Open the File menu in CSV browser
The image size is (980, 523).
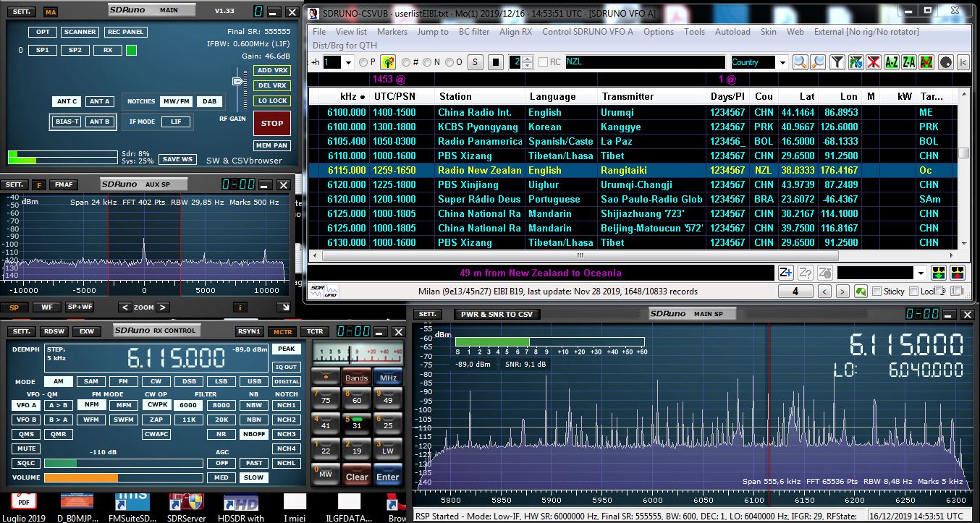319,32
